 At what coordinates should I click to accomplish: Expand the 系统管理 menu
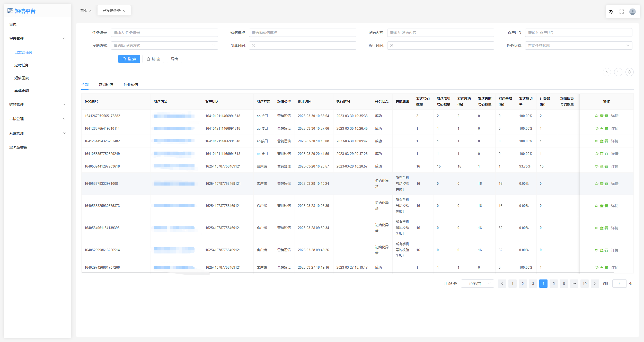(x=38, y=133)
